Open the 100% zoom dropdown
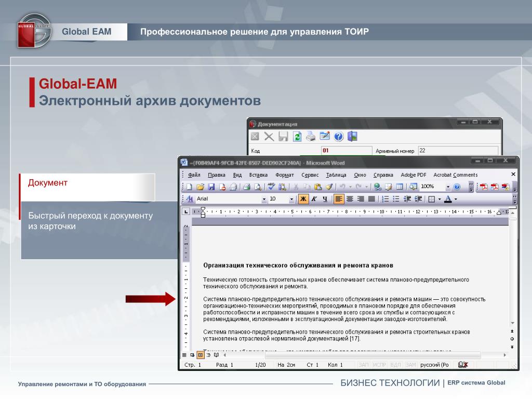532x399 pixels. click(448, 187)
